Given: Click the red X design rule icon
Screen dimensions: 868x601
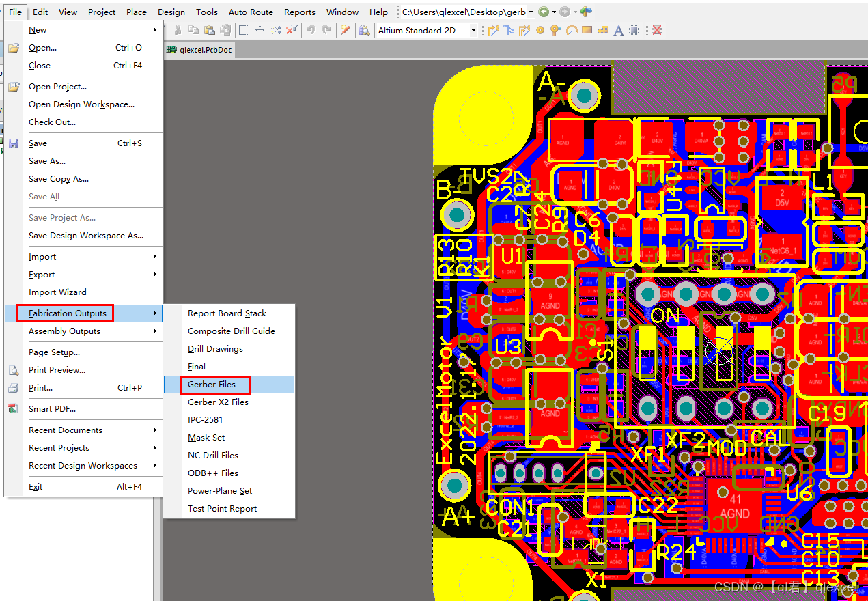Looking at the screenshot, I should click(656, 30).
